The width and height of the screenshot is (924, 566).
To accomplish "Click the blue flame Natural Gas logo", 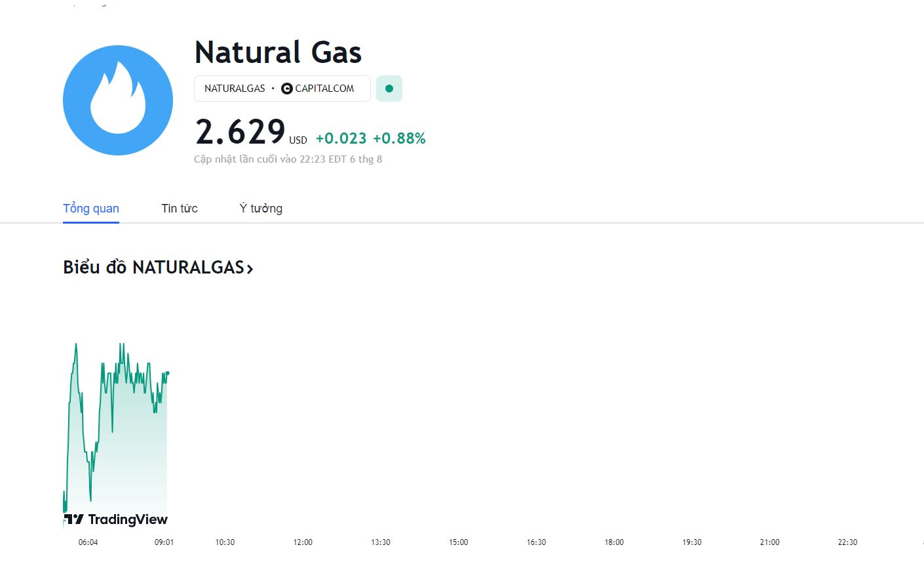I will tap(118, 100).
